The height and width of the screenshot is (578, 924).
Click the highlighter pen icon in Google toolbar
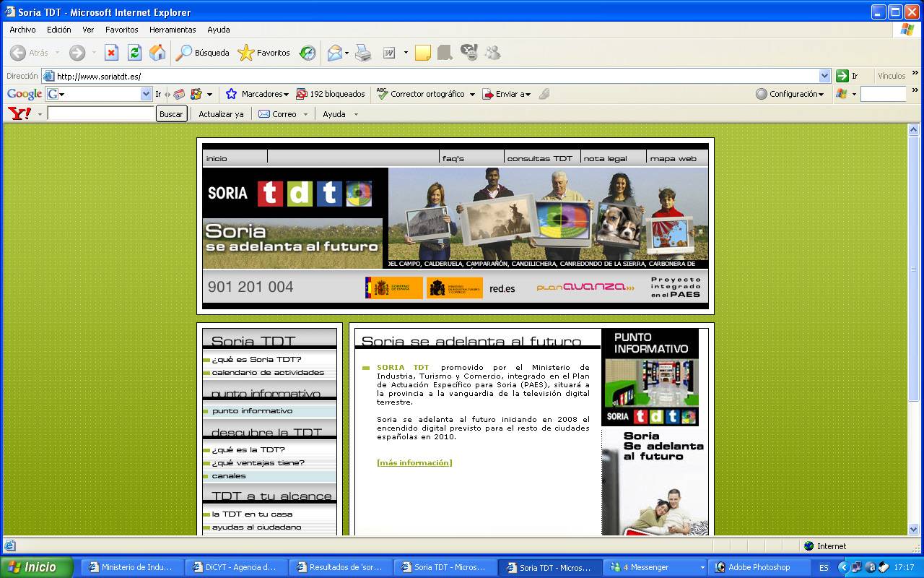[x=544, y=94]
